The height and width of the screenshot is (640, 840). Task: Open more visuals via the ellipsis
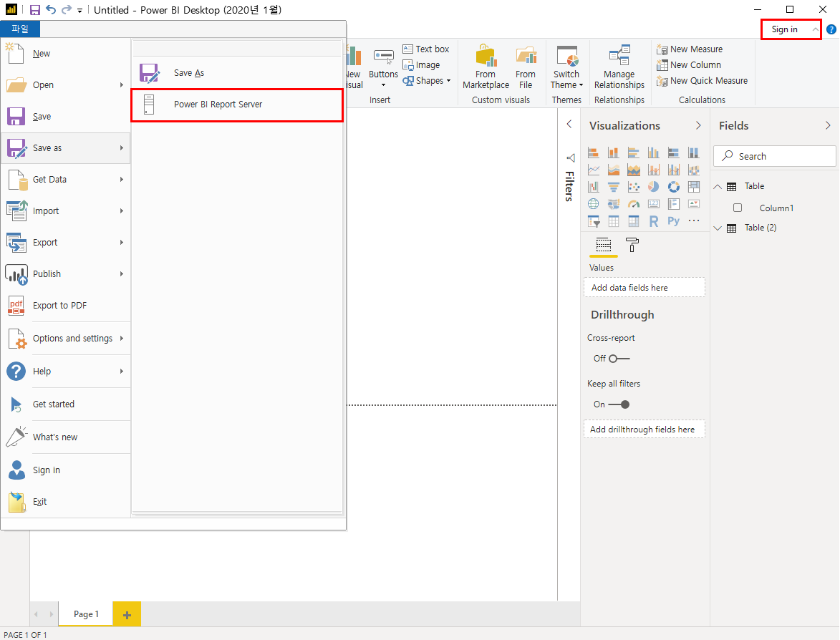coord(694,220)
